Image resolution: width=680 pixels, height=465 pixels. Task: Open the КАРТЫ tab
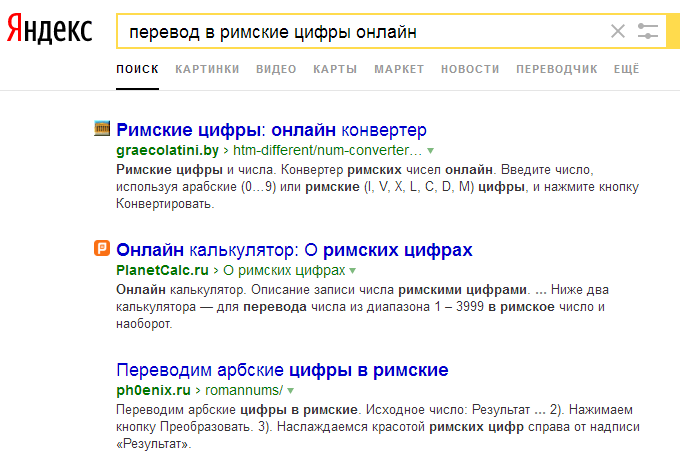coord(335,69)
